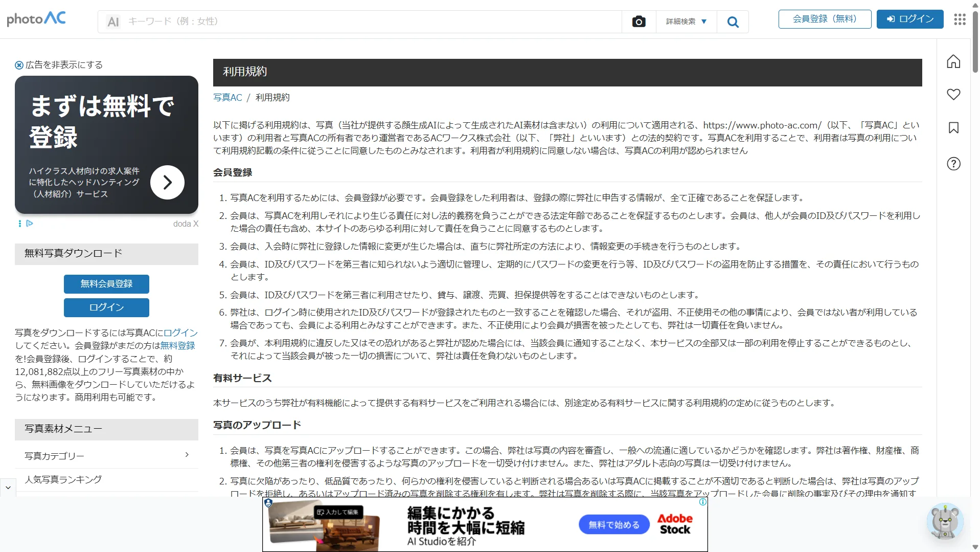The height and width of the screenshot is (552, 980).
Task: Open the apps grid menu icon
Action: (x=960, y=19)
